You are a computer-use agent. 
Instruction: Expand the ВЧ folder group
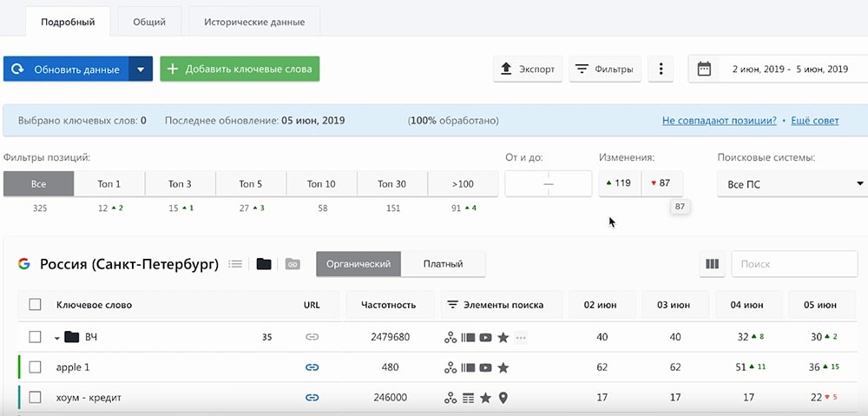[57, 337]
